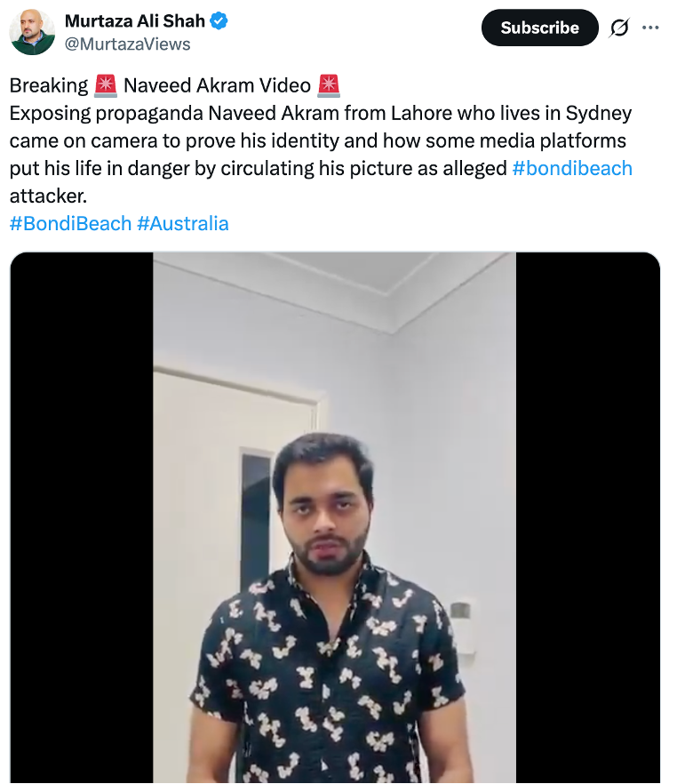This screenshot has height=784, width=677.
Task: Open the three-dot more options menu
Action: (x=650, y=28)
